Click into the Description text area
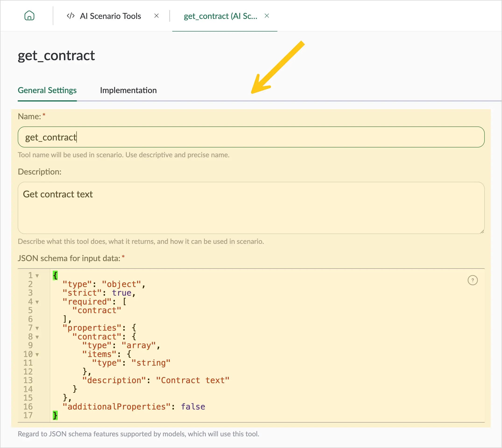The image size is (502, 448). 251,208
